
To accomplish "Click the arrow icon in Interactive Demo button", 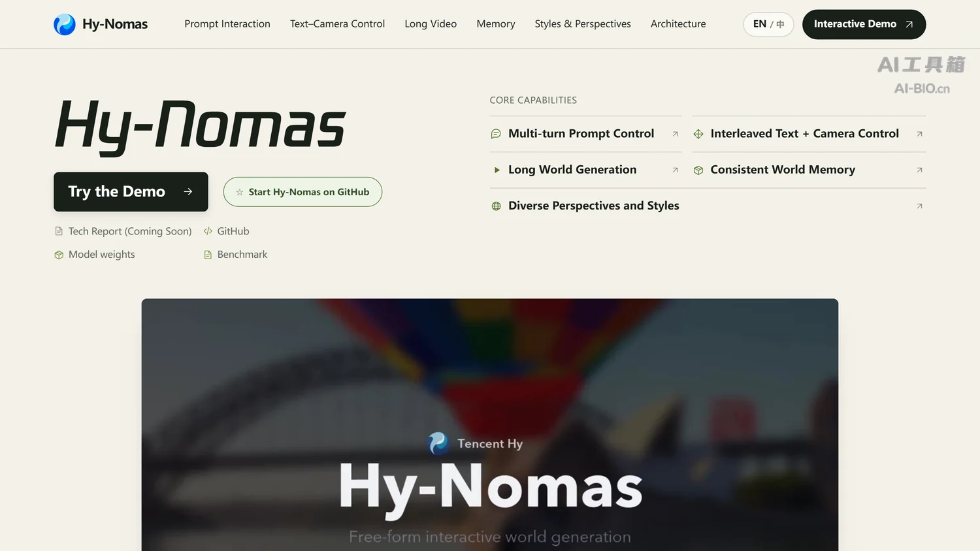I will (909, 24).
